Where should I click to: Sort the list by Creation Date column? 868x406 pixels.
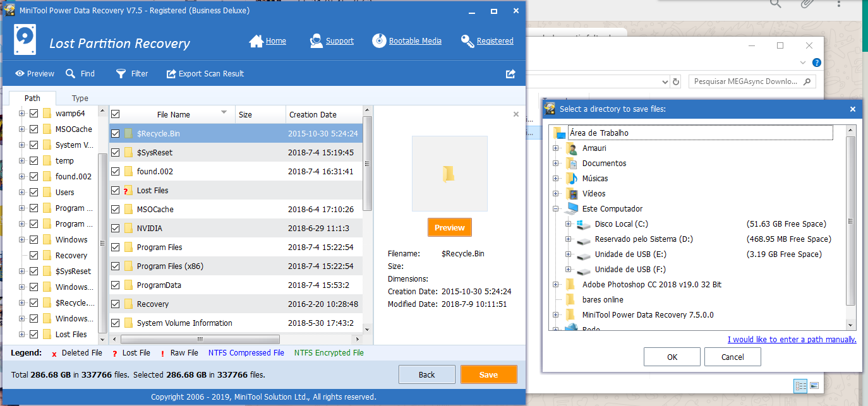[324, 114]
